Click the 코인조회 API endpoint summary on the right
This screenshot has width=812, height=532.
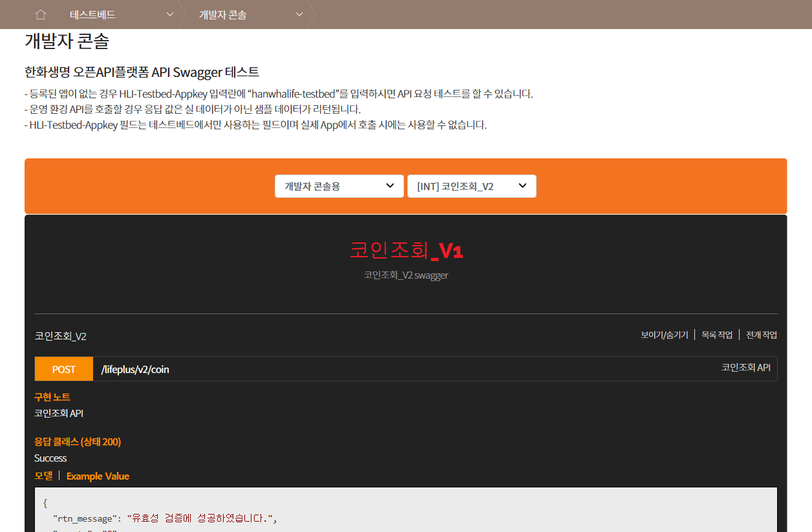[x=746, y=367]
